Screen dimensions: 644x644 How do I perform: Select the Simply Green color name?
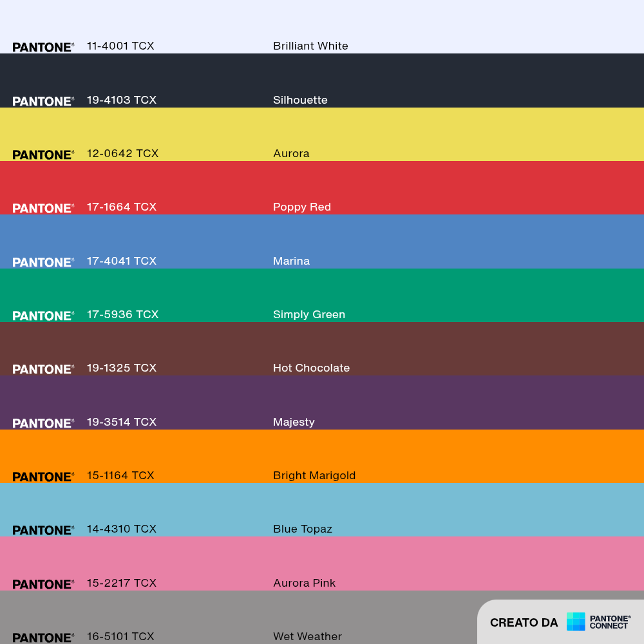click(x=309, y=315)
